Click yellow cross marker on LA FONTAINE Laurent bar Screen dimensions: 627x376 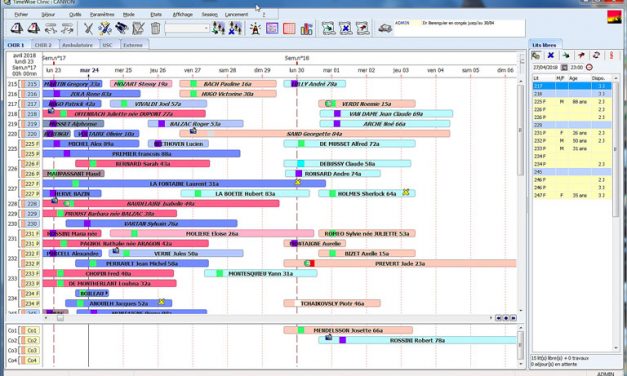coord(298,182)
